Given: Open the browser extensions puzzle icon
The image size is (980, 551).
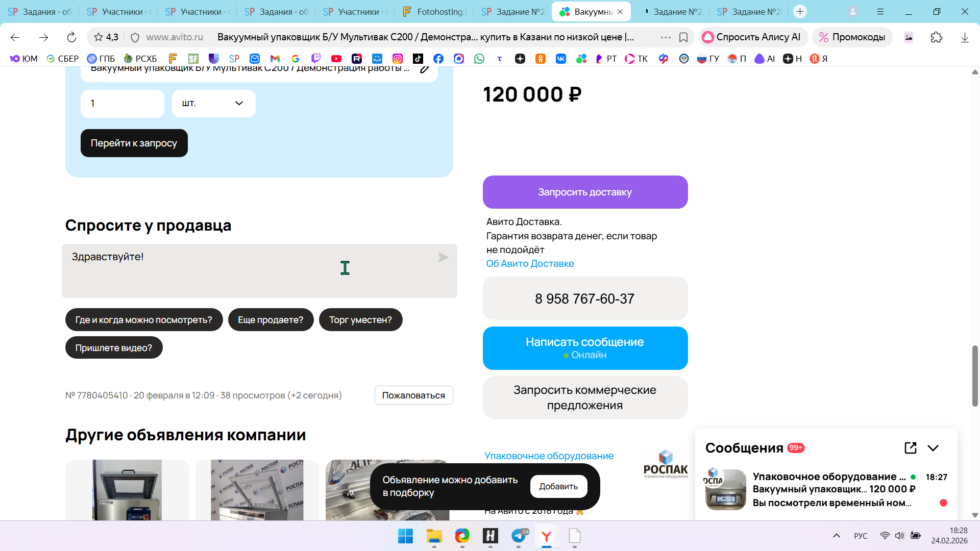Looking at the screenshot, I should (936, 37).
